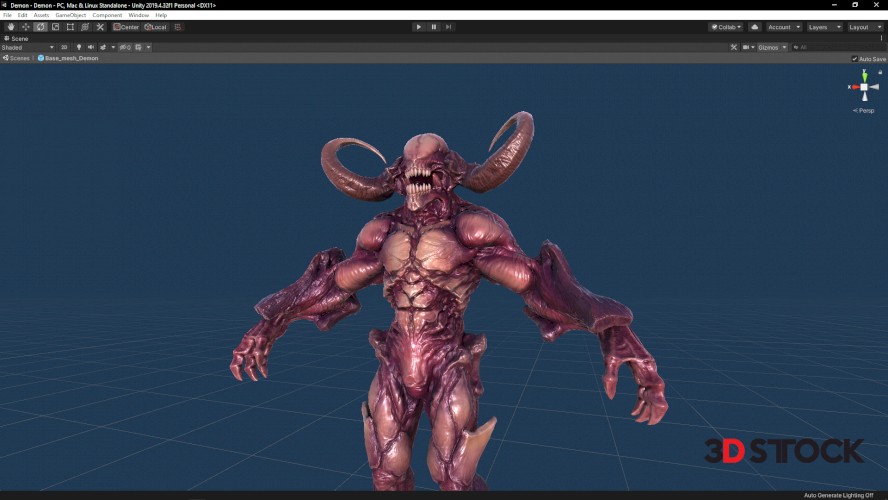Screen dimensions: 888x500
Task: Toggle the scene gizmo rotation lock
Action: [x=880, y=72]
